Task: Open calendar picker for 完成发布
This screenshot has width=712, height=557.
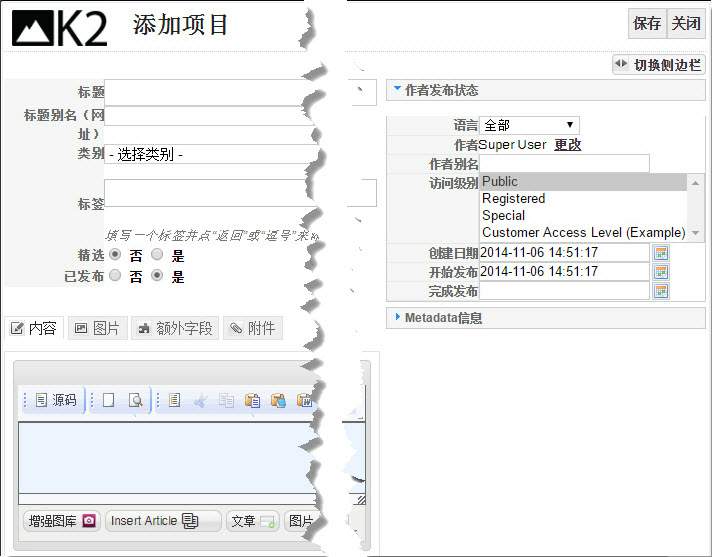Action: pos(661,291)
